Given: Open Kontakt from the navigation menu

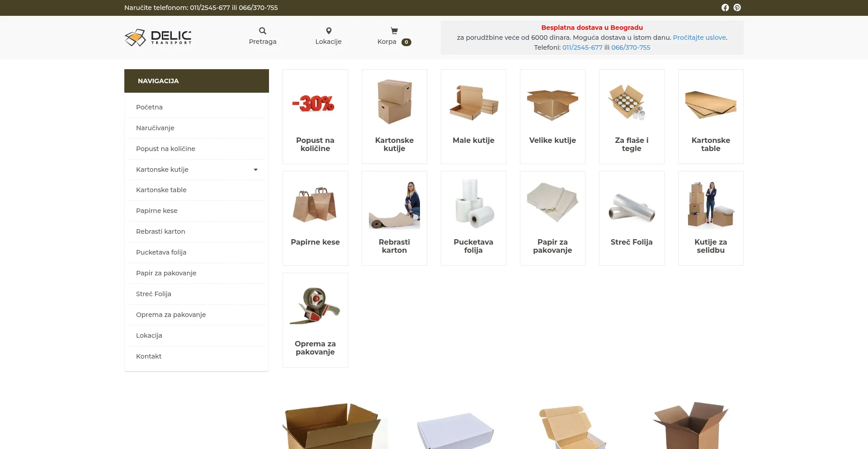Looking at the screenshot, I should pos(149,356).
